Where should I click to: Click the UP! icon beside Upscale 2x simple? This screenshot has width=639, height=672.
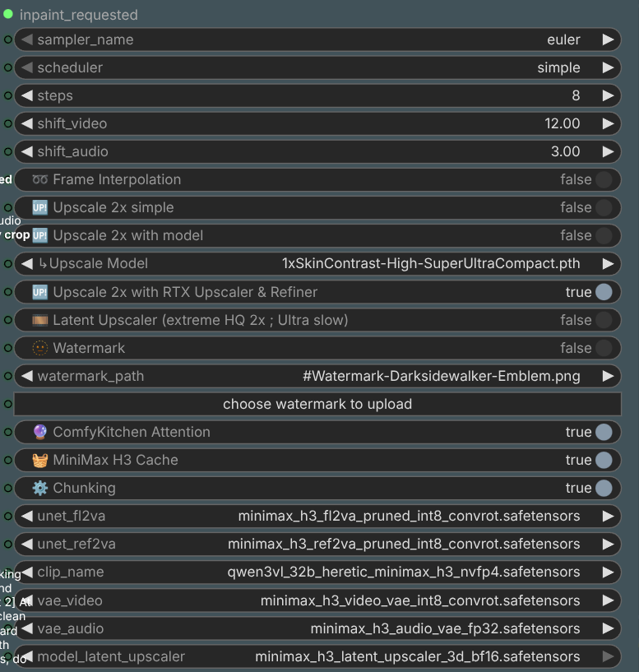coord(39,208)
